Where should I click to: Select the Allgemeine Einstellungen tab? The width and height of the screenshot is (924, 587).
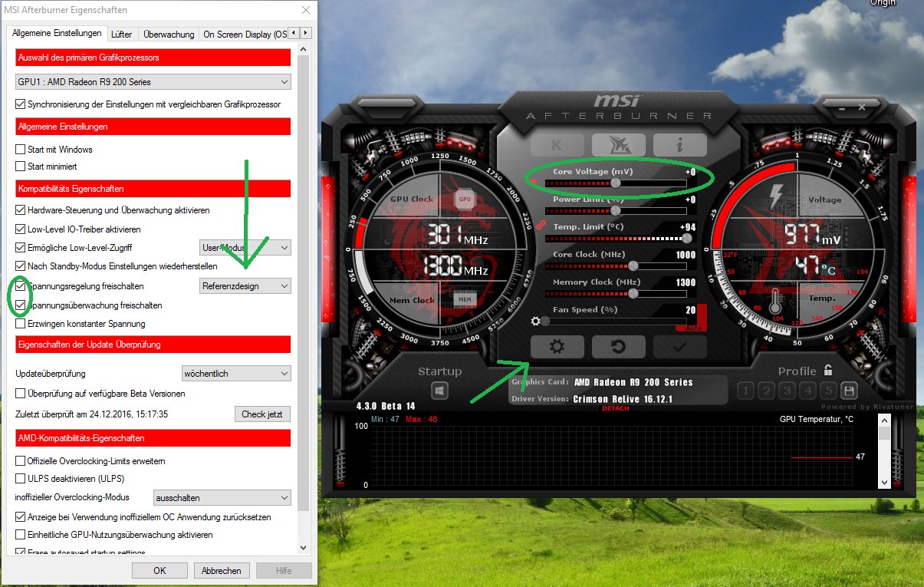tap(57, 33)
